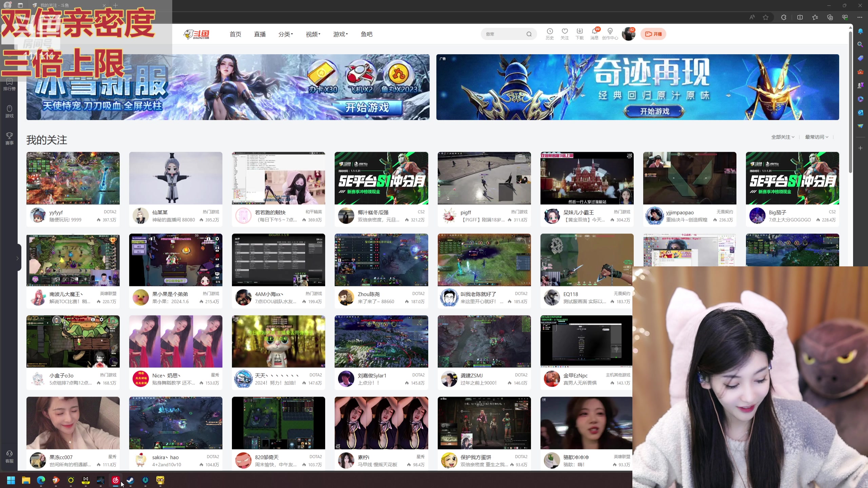Click the Douyu logo

click(x=197, y=34)
